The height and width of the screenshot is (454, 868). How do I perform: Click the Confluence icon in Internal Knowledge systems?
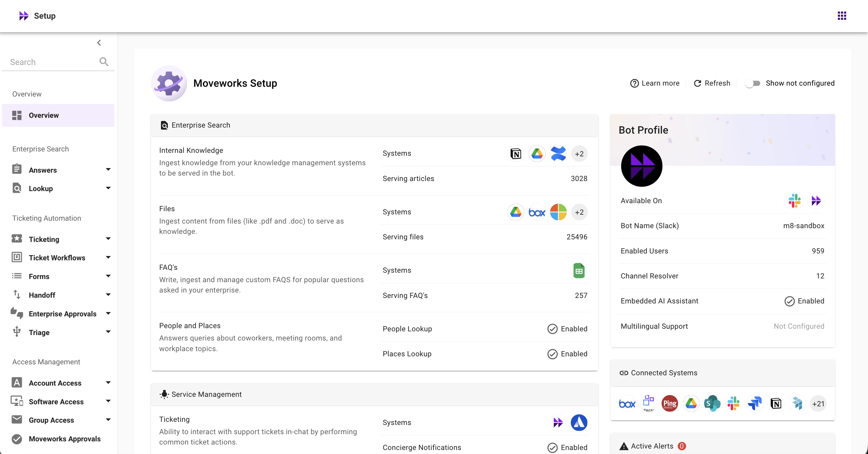[558, 154]
